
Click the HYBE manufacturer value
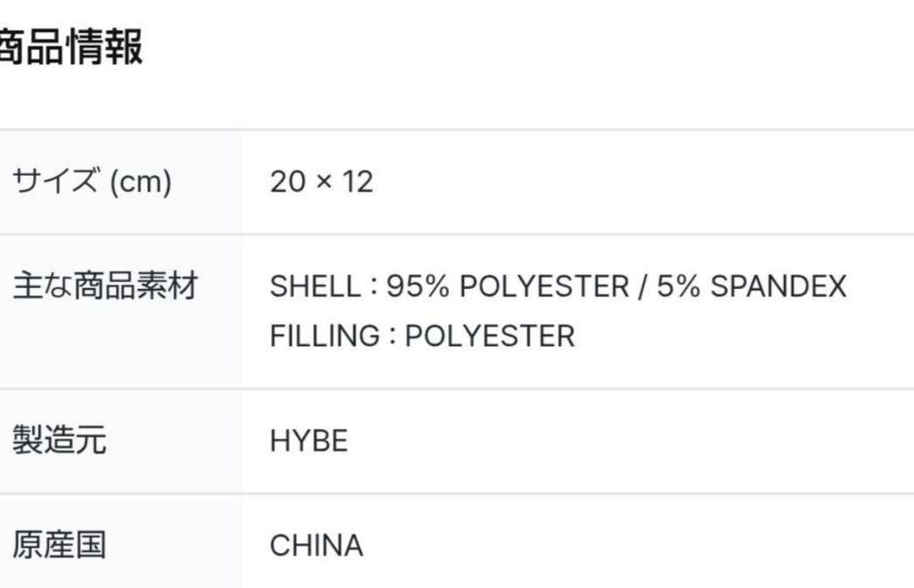click(x=309, y=441)
